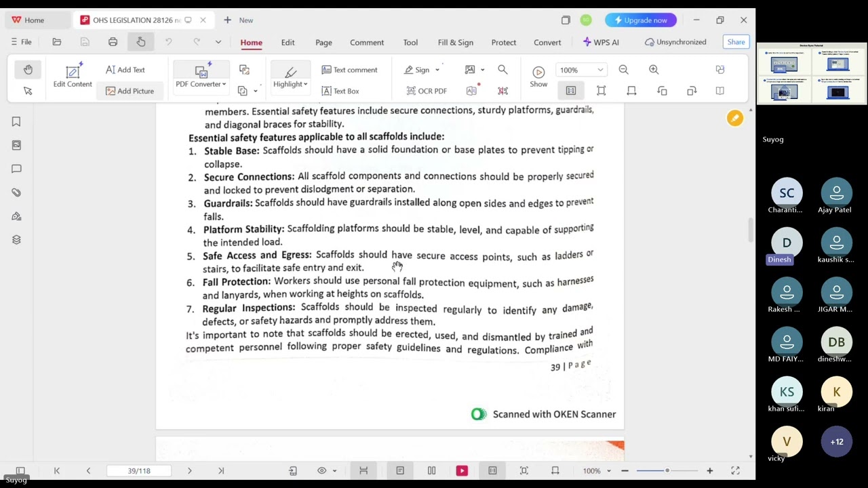Toggle the red play slideshow button
868x488 pixels.
462,470
